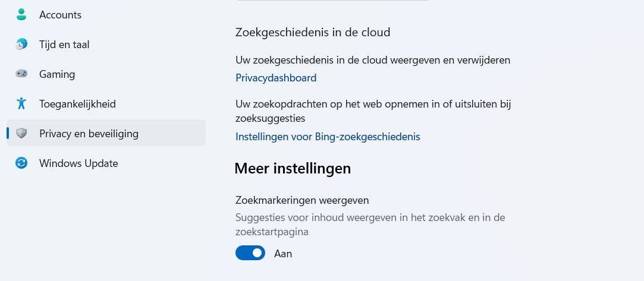Click the Tijd en taal globe-clock icon
This screenshot has height=281, width=644.
click(x=22, y=45)
